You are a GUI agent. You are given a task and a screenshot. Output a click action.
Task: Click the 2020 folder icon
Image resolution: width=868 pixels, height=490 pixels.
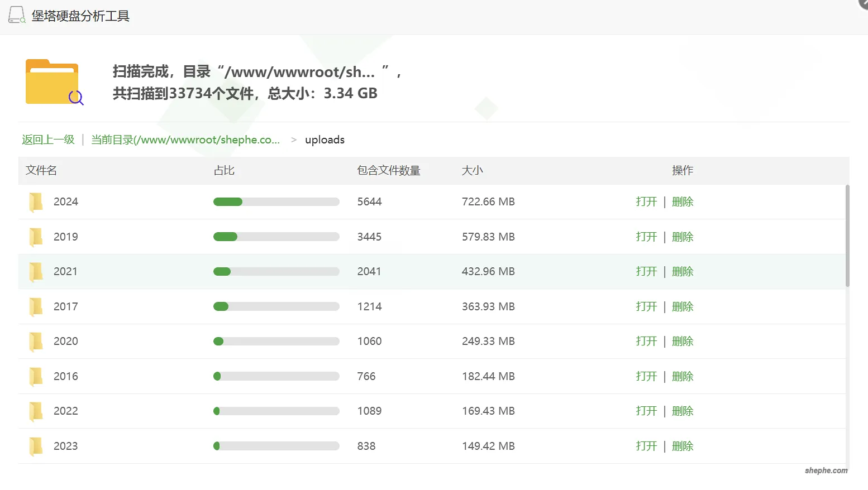point(36,341)
